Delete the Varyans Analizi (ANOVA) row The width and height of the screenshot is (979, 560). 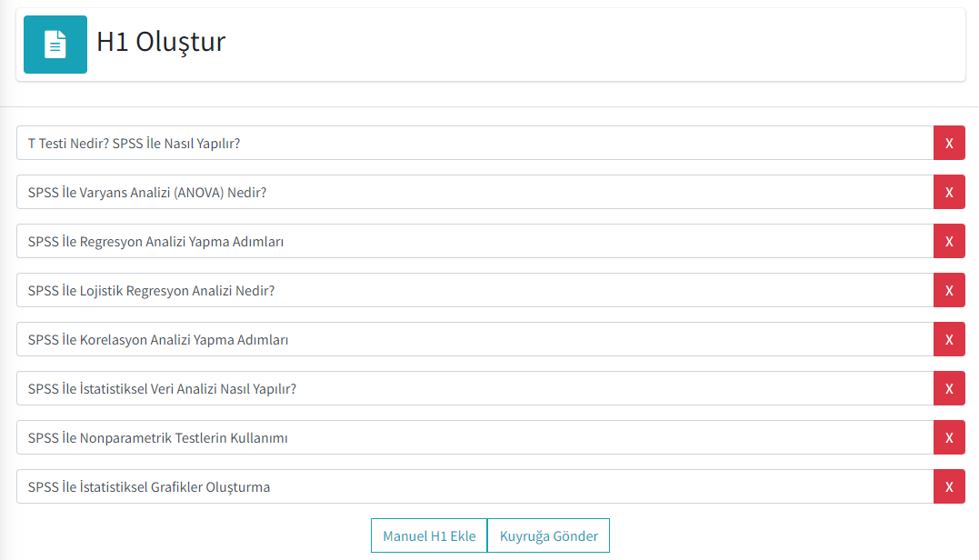[949, 193]
